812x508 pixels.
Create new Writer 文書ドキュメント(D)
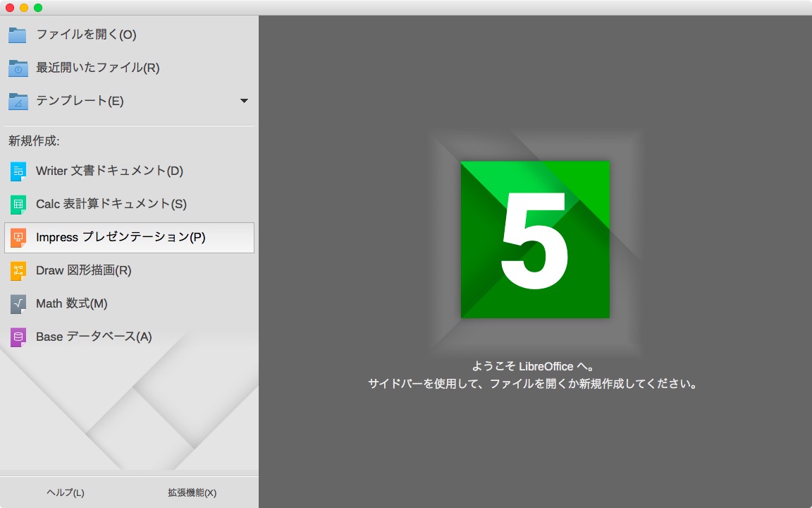click(x=109, y=171)
